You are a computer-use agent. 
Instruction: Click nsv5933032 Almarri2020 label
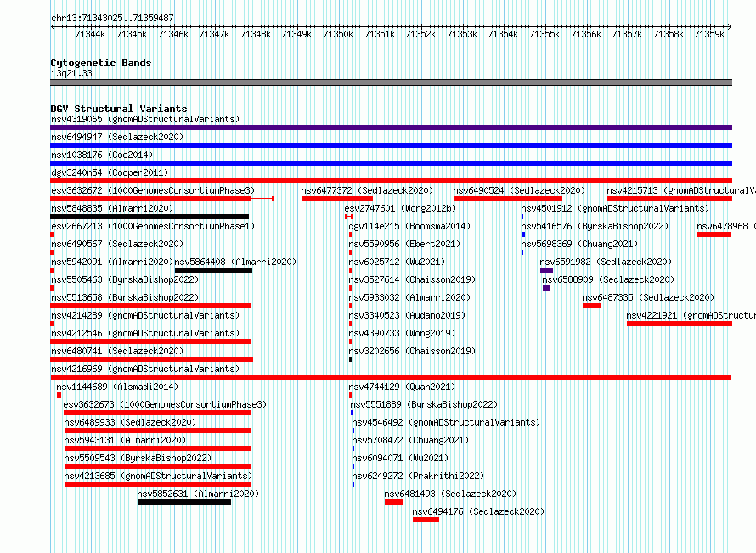coord(409,297)
